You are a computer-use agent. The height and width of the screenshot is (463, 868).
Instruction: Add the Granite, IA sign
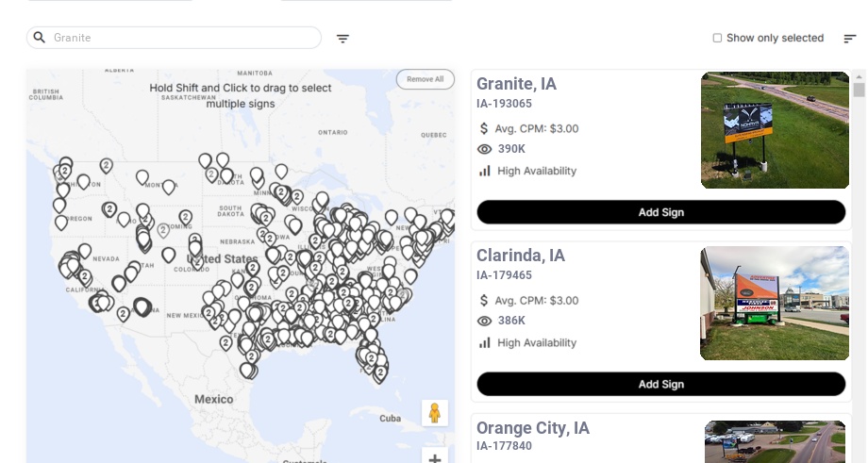[660, 212]
